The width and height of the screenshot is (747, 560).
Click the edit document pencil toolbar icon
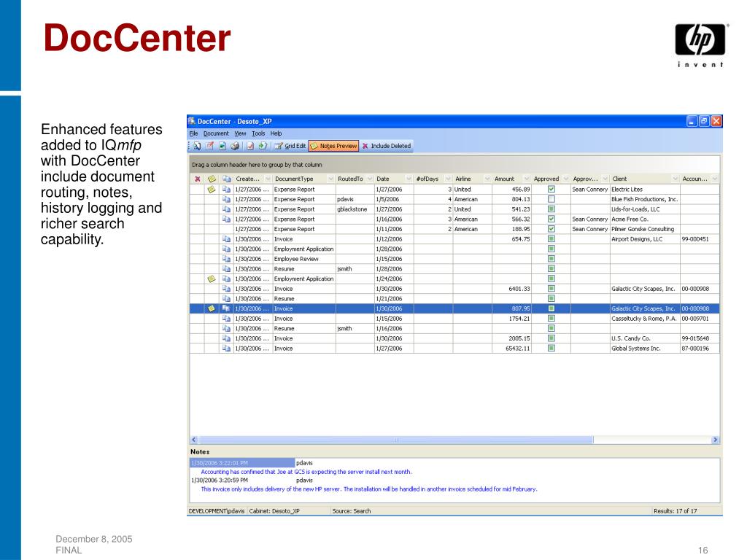(x=209, y=146)
